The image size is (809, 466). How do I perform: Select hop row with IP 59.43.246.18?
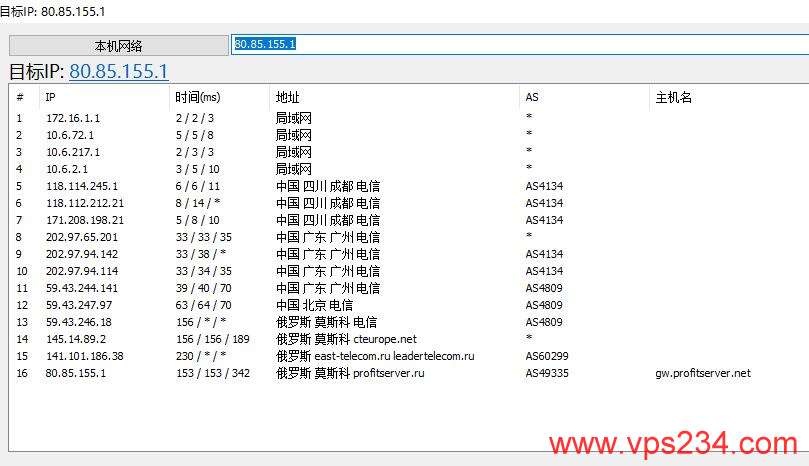pyautogui.click(x=409, y=323)
